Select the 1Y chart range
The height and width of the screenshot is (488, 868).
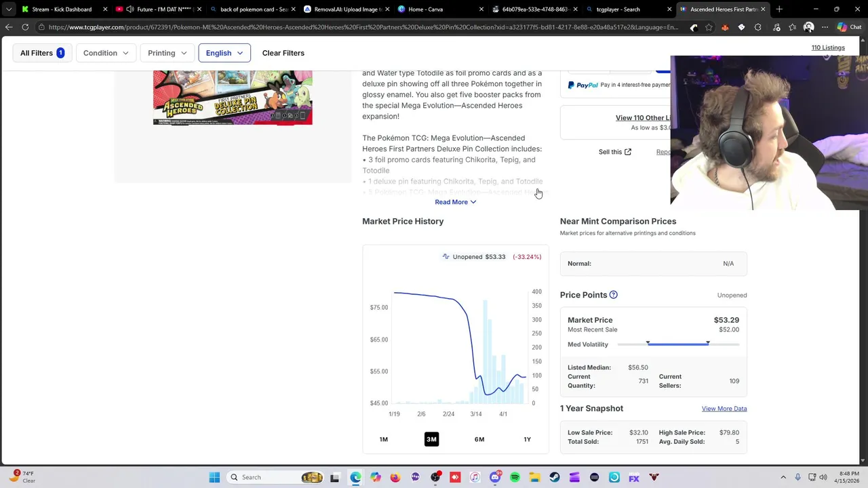pos(527,439)
